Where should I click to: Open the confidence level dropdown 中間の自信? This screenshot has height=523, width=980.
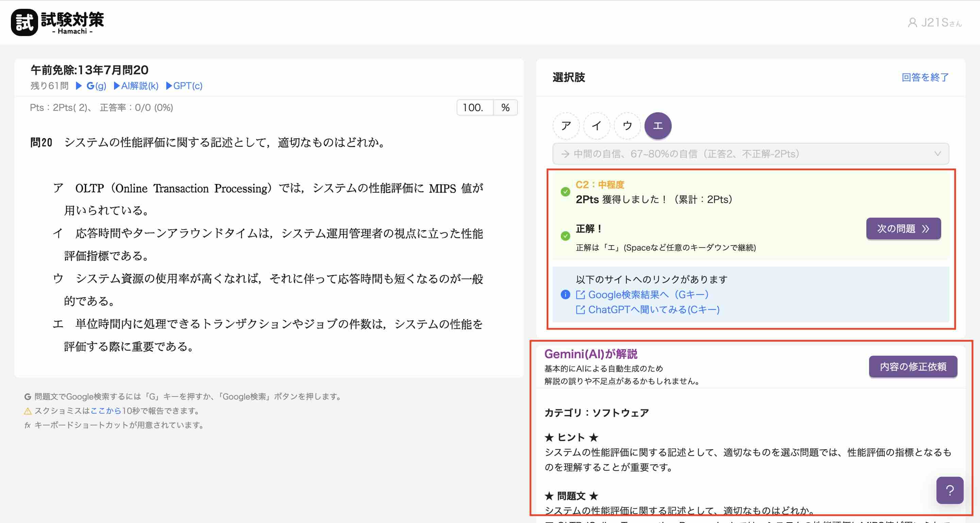coord(750,154)
